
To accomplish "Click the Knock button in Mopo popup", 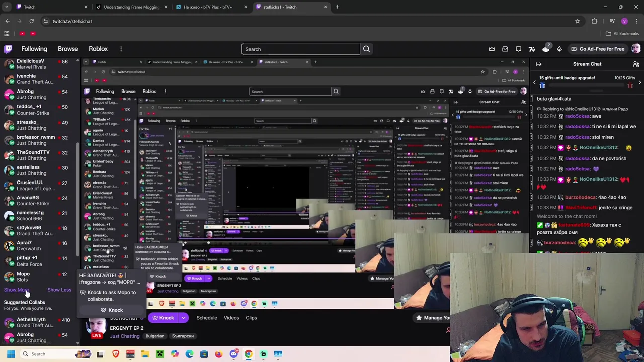I will pyautogui.click(x=111, y=310).
